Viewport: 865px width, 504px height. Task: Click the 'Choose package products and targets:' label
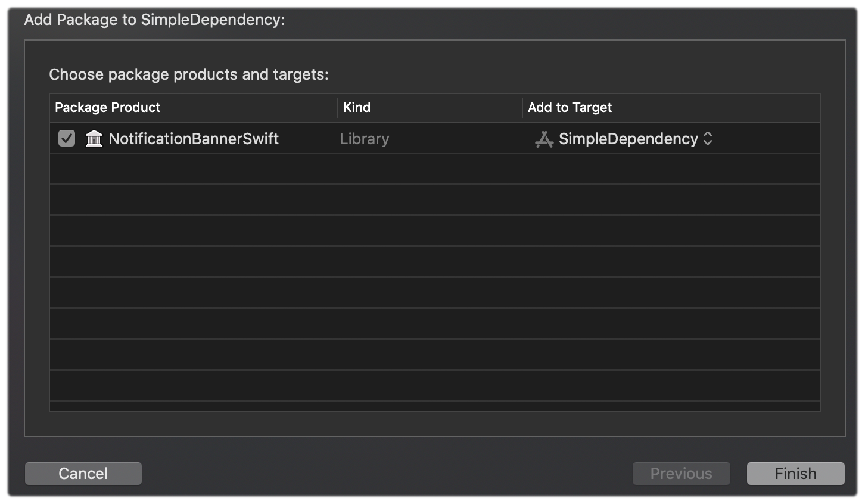(189, 74)
